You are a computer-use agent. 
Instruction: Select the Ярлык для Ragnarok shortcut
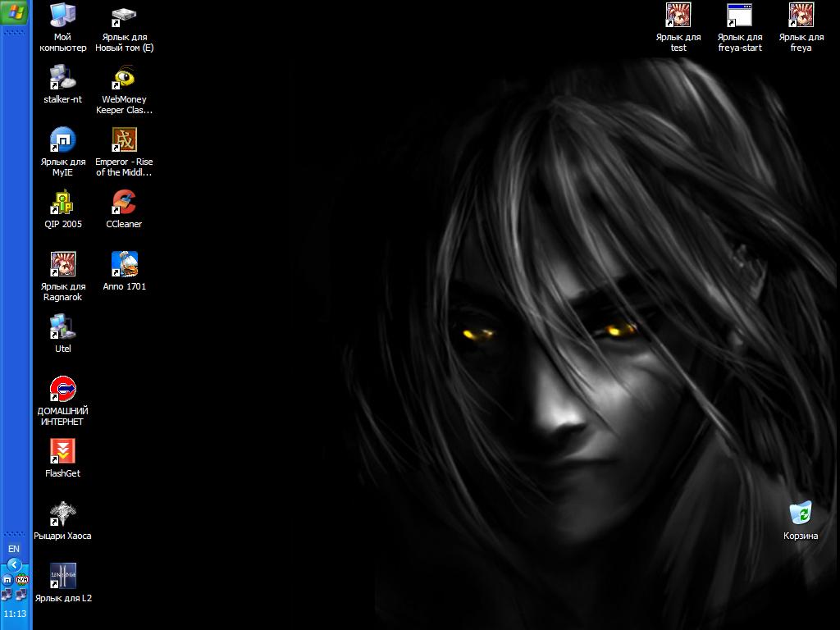[62, 276]
